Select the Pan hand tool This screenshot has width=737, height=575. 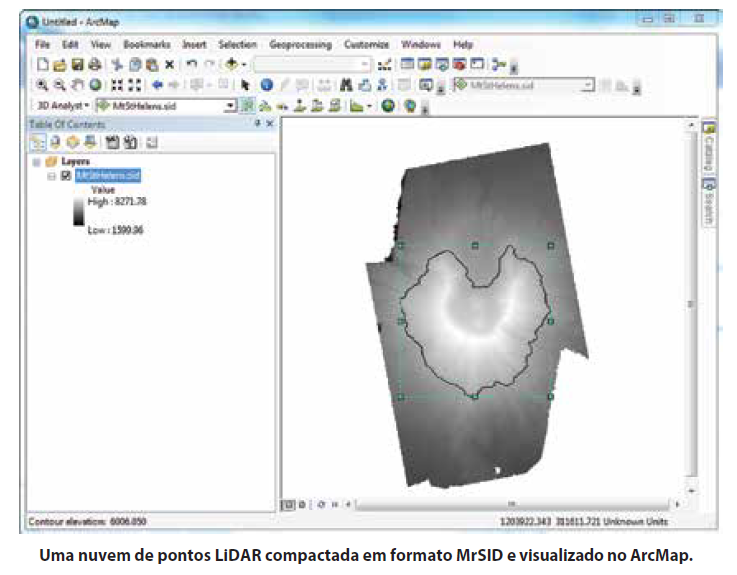tap(77, 85)
